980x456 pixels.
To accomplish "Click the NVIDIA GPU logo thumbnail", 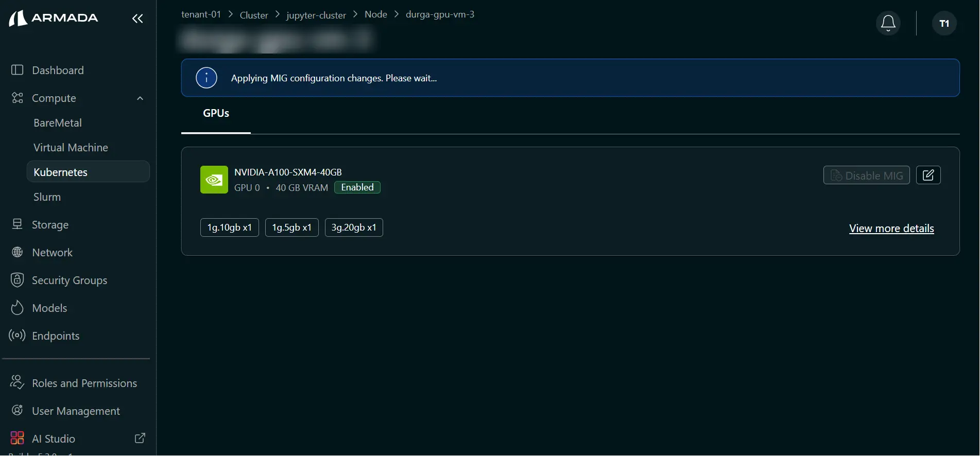I will pos(214,180).
